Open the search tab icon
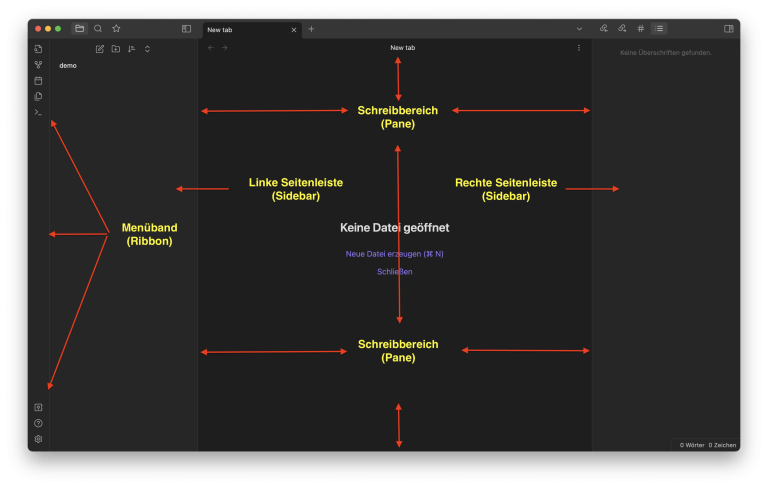This screenshot has height=488, width=768. [98, 28]
